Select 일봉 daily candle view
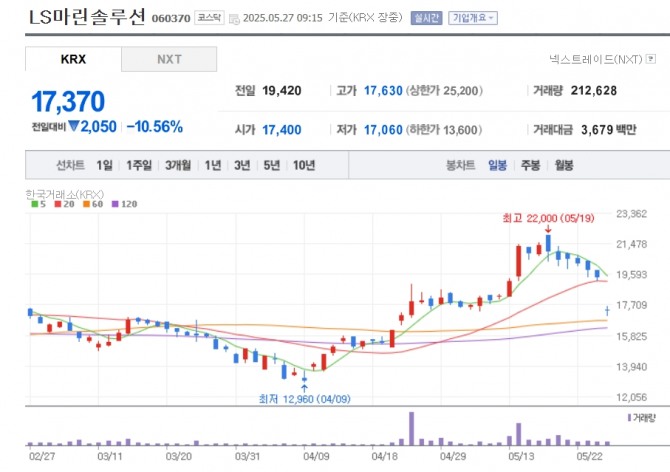Viewport: 670px width, 472px height. click(x=498, y=165)
